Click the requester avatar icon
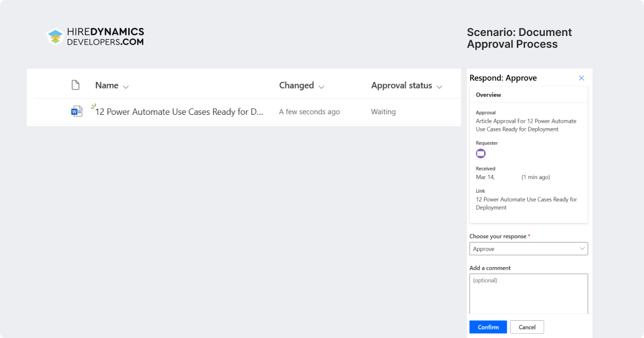This screenshot has width=644, height=338. coord(481,153)
